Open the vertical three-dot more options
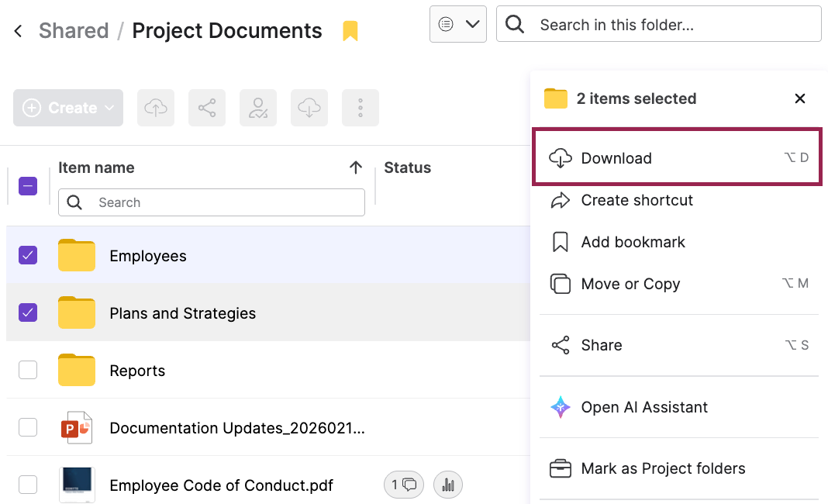Screen dimensions: 828x504 [361, 108]
